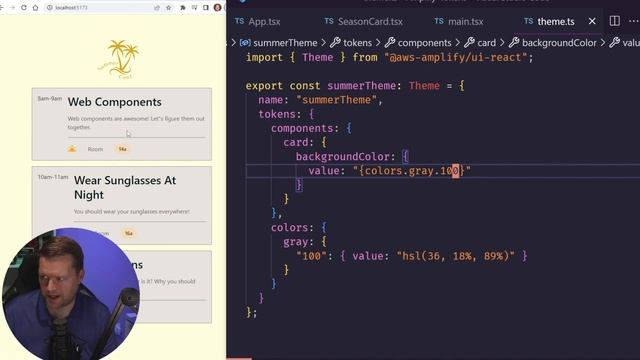Click the components key in code

(x=302, y=128)
